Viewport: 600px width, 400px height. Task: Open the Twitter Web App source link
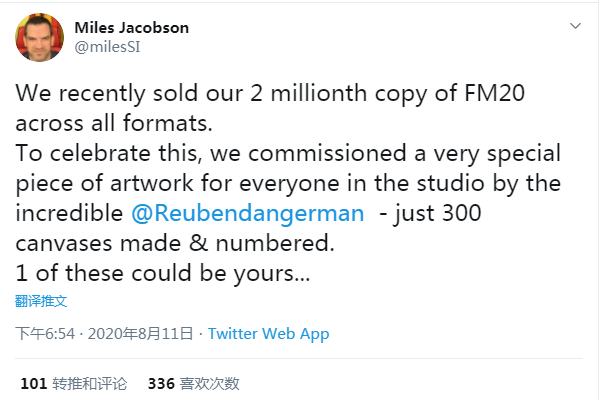(x=268, y=334)
